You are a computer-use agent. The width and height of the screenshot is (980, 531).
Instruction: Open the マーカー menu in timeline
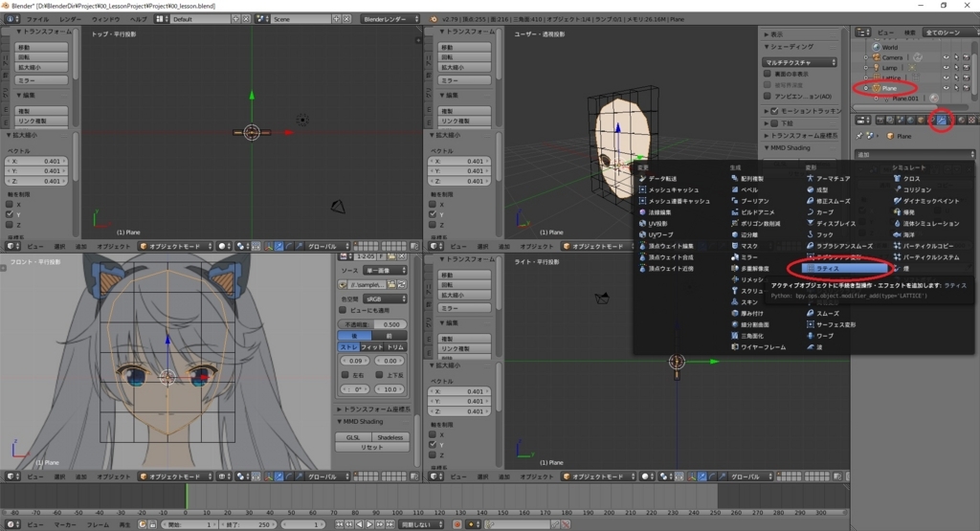coord(65,524)
